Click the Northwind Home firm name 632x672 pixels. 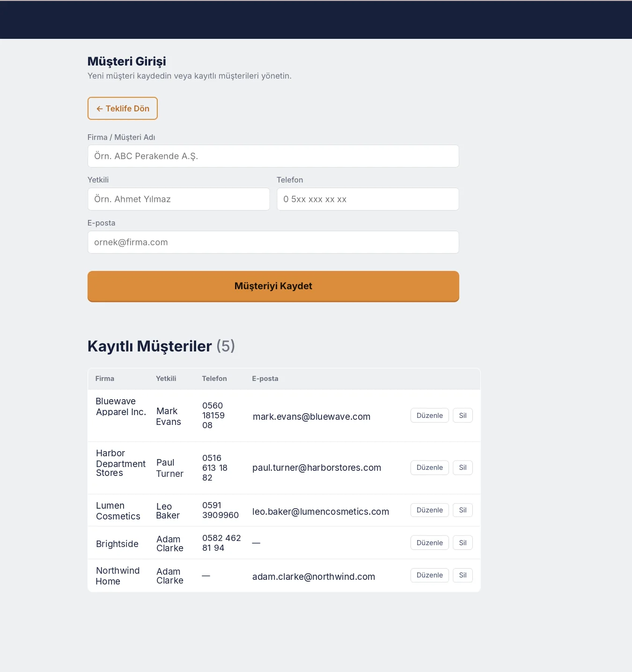(x=118, y=576)
